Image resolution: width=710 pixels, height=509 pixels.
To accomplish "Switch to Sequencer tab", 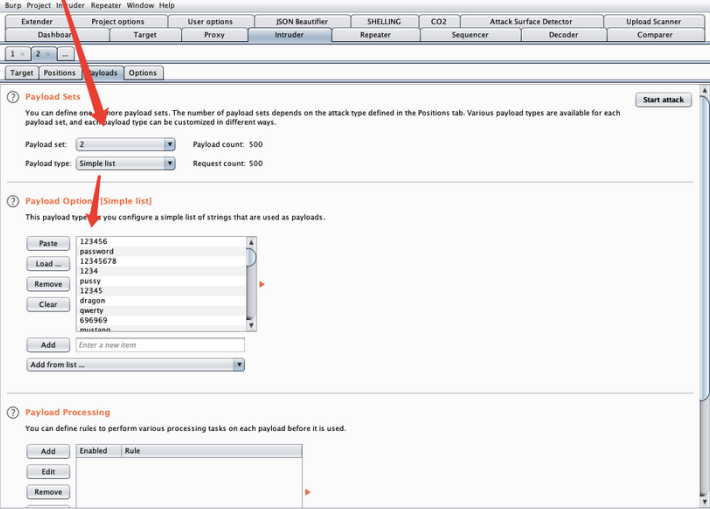I will coord(470,35).
